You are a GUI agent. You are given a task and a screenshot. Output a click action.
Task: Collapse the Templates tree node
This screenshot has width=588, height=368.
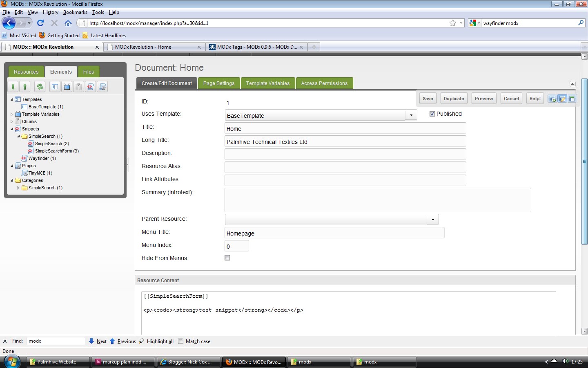[x=12, y=99]
